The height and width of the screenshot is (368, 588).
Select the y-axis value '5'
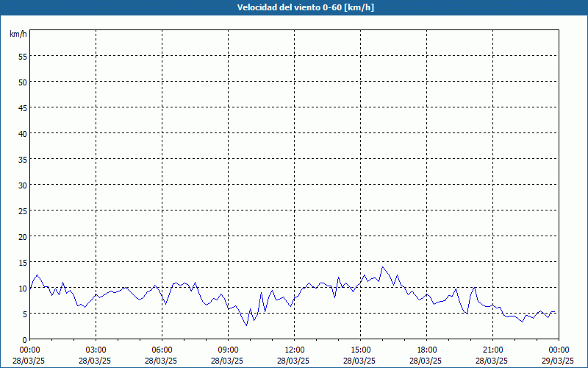coord(24,314)
